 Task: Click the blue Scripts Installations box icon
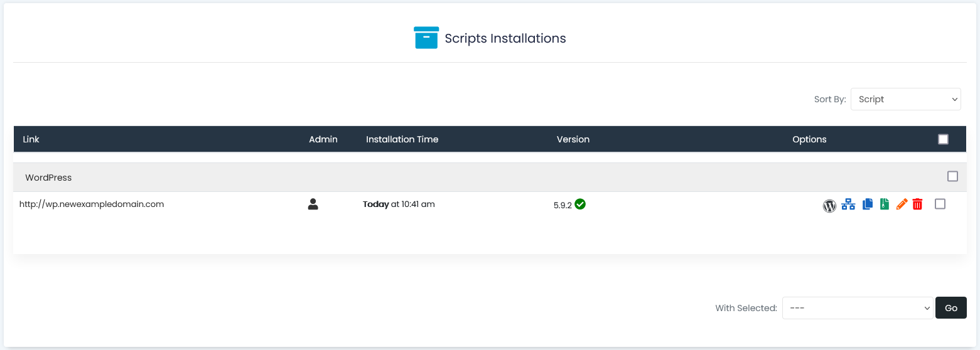[426, 38]
